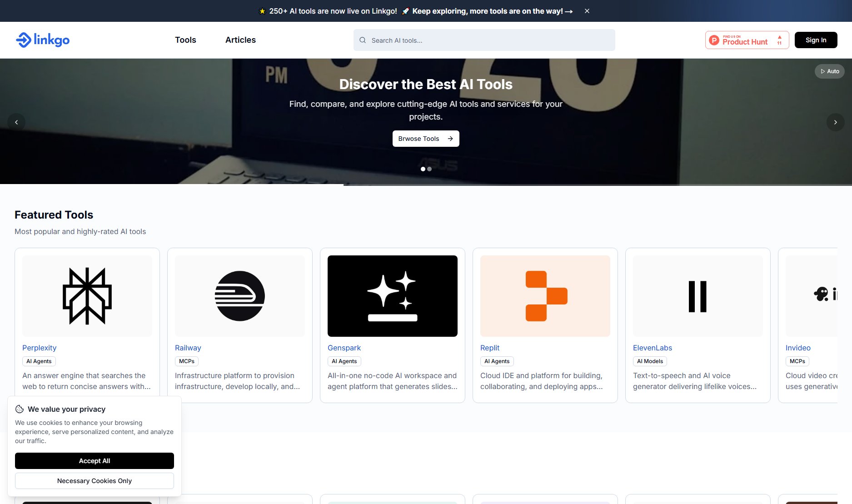Viewport: 852px width, 504px height.
Task: Click the AI Agents tag under Perplexity
Action: point(39,361)
